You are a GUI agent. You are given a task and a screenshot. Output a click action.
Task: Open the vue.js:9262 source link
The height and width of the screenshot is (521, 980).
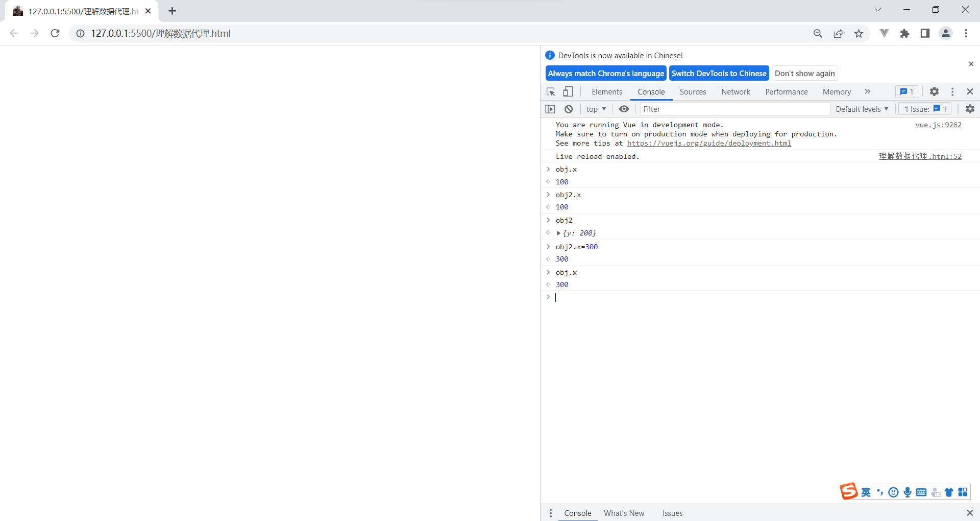pyautogui.click(x=938, y=125)
